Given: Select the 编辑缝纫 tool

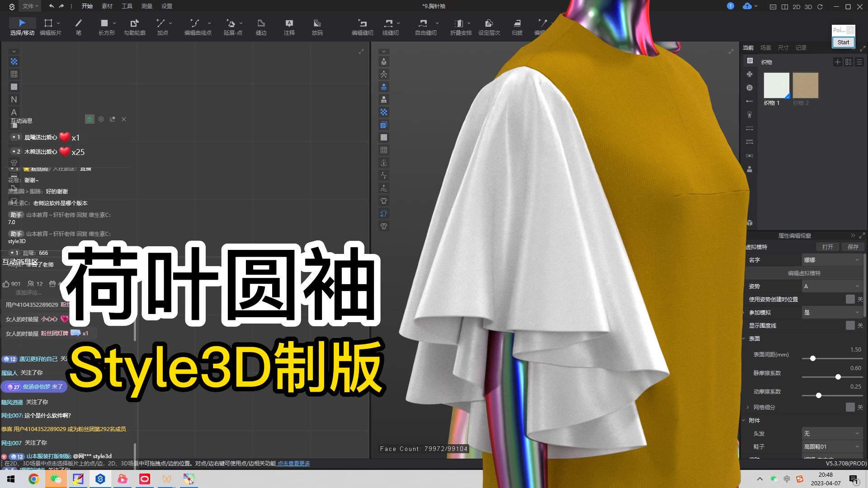Looking at the screenshot, I should pos(363,27).
